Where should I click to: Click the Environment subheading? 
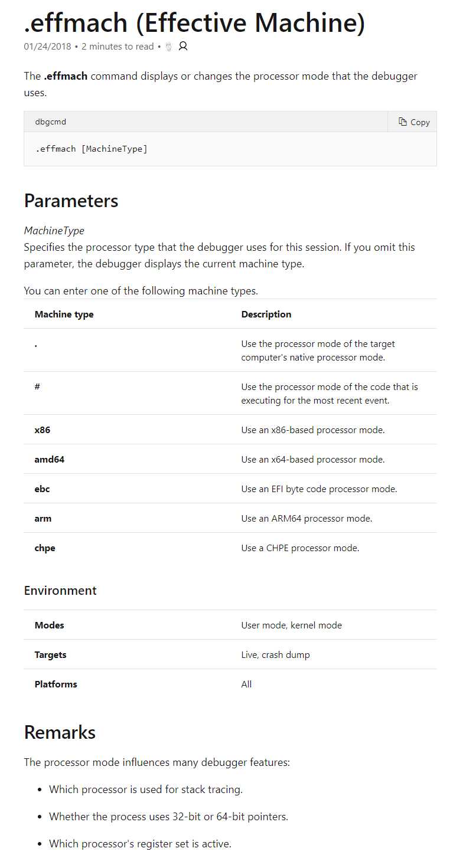60,591
